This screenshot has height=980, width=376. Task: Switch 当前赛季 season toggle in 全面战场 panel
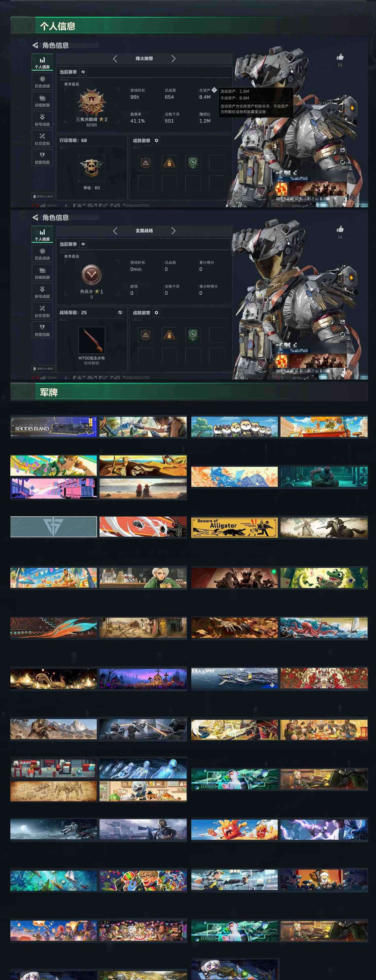pyautogui.click(x=83, y=244)
